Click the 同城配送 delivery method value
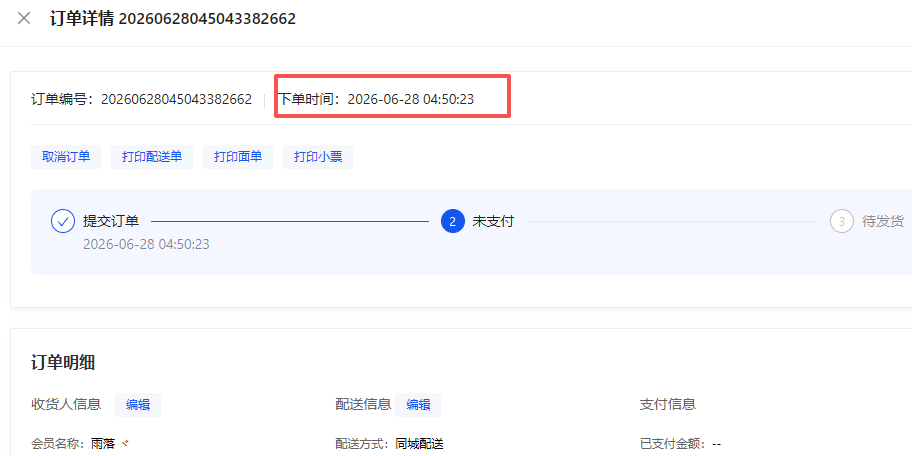This screenshot has width=912, height=456. point(419,444)
